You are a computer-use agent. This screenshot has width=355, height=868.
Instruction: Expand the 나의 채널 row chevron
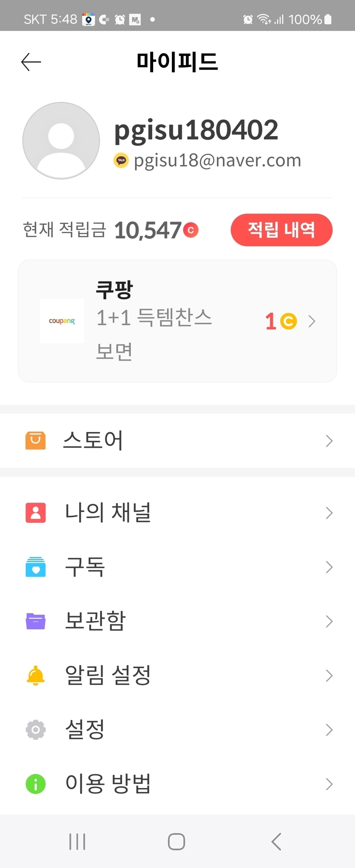329,513
